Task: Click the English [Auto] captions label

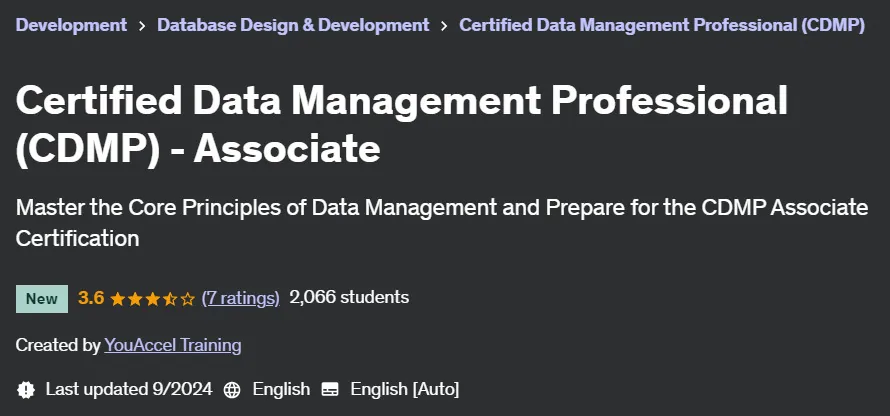Action: [405, 389]
